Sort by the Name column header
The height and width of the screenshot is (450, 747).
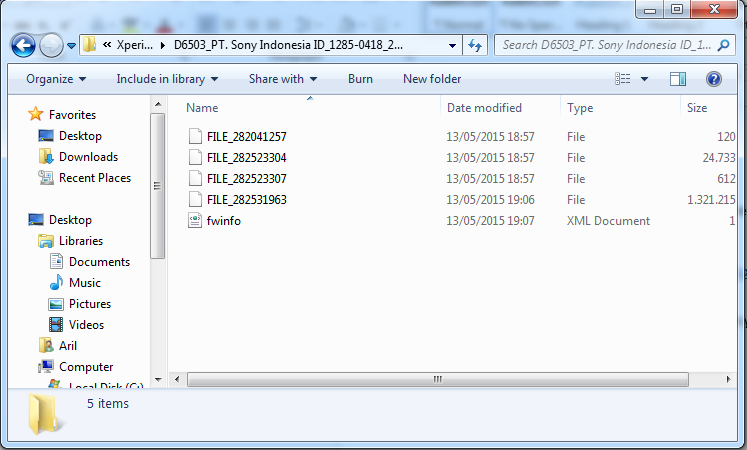click(202, 108)
